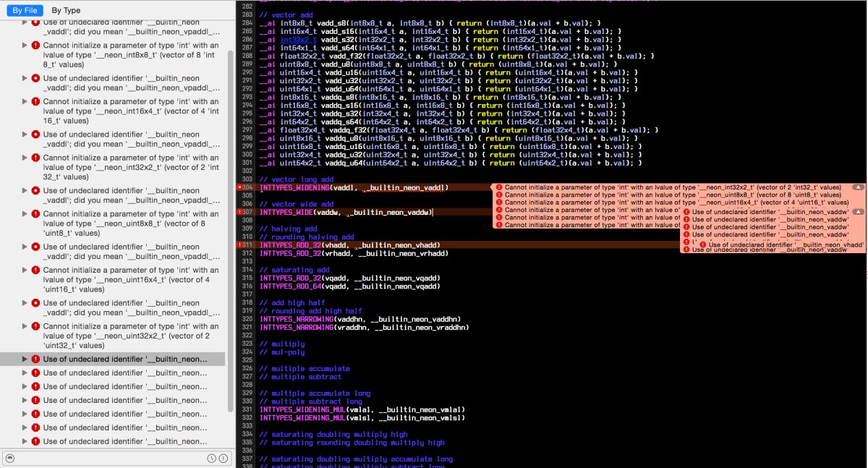The image size is (868, 468).
Task: Click the INTTYPES_ADD_64(vqadd code line
Action: [350, 286]
